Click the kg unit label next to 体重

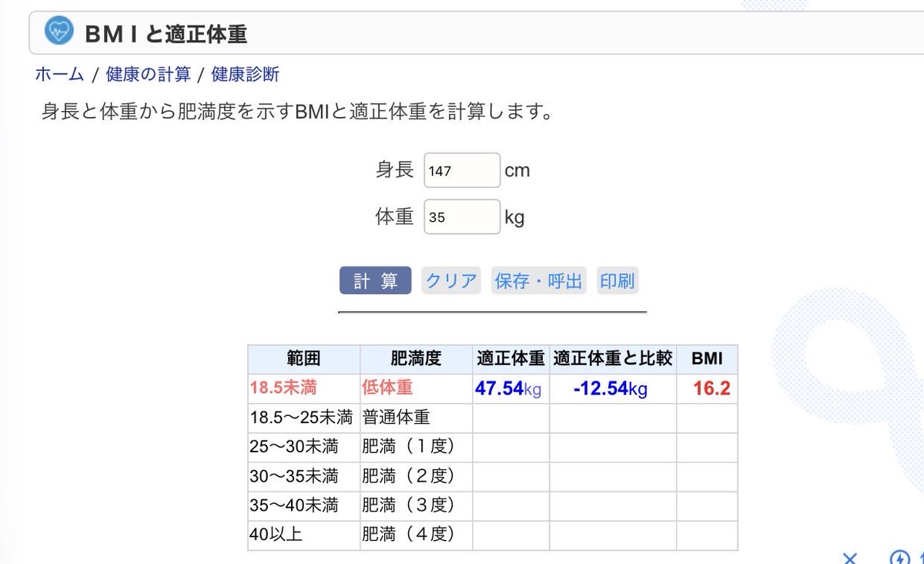coord(514,218)
